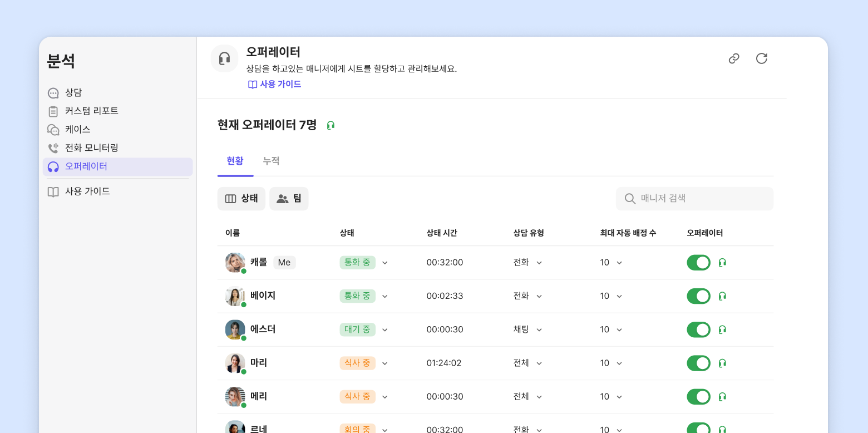
Task: Open 케이스 in the sidebar
Action: [77, 130]
